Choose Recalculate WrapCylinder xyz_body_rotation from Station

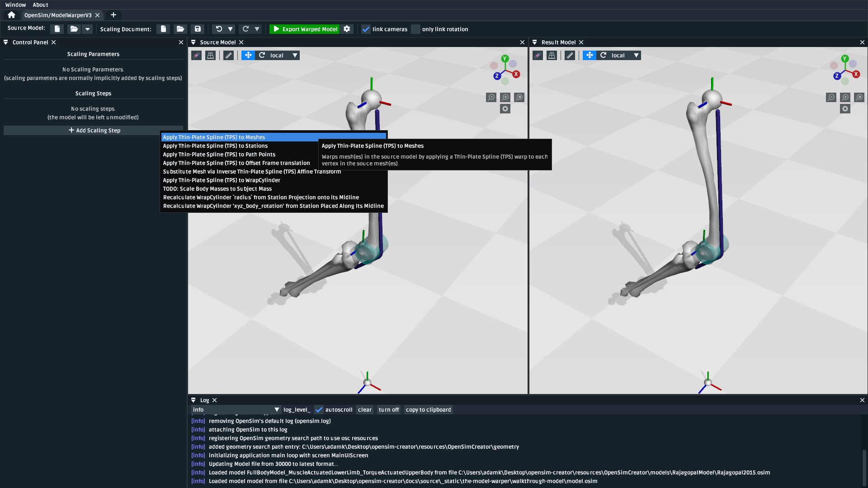pyautogui.click(x=274, y=206)
